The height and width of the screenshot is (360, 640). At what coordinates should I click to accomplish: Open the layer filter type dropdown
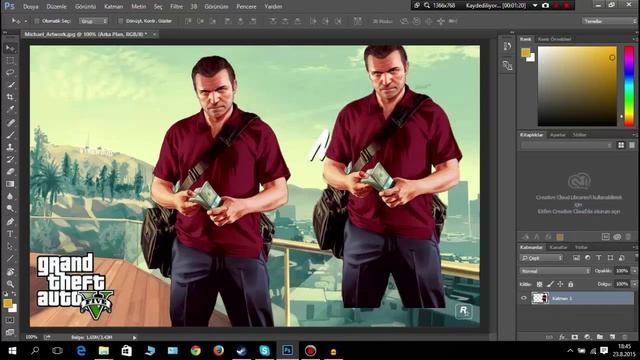pos(541,258)
